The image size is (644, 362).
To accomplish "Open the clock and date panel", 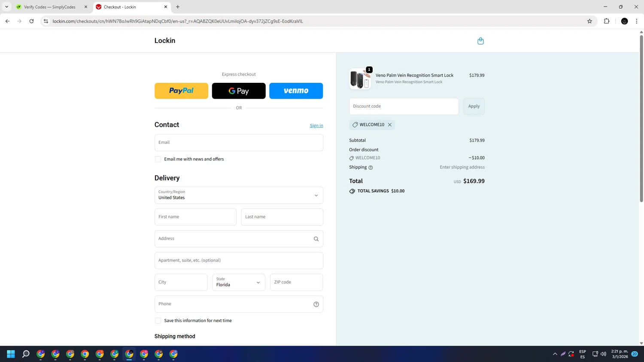I will point(620,354).
